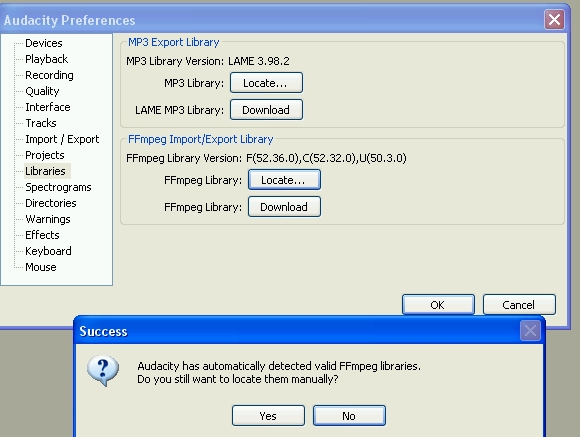Close the Audacity Preferences window
Viewport: 580px width, 437px height.
tap(554, 19)
